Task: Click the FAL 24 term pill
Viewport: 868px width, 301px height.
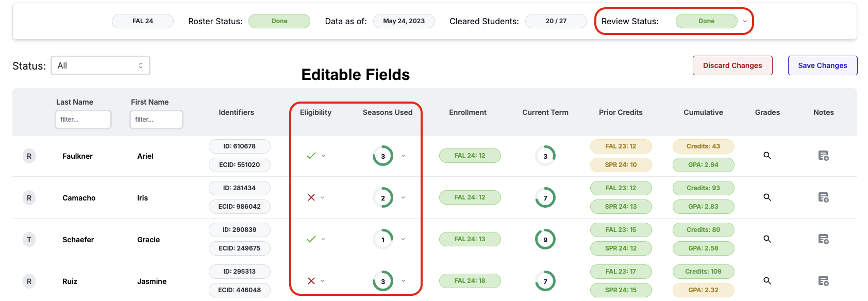Action: pos(143,21)
